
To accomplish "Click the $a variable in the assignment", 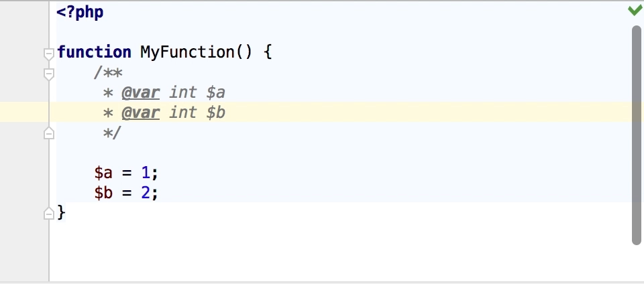I will coord(103,173).
